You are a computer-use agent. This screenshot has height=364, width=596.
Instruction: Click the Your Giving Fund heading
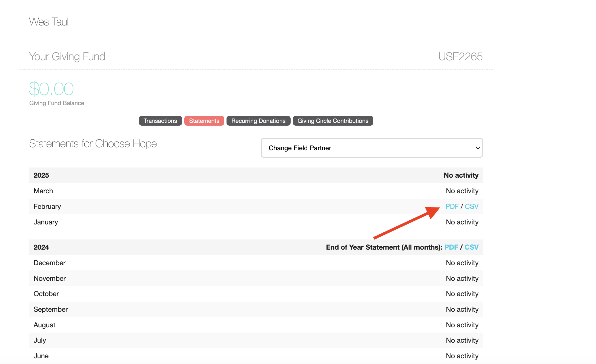click(67, 56)
